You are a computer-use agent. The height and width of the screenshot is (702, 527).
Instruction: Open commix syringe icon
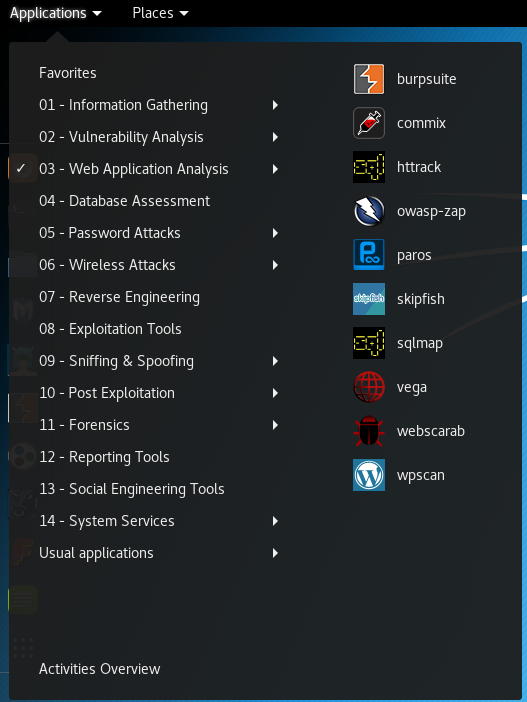368,123
